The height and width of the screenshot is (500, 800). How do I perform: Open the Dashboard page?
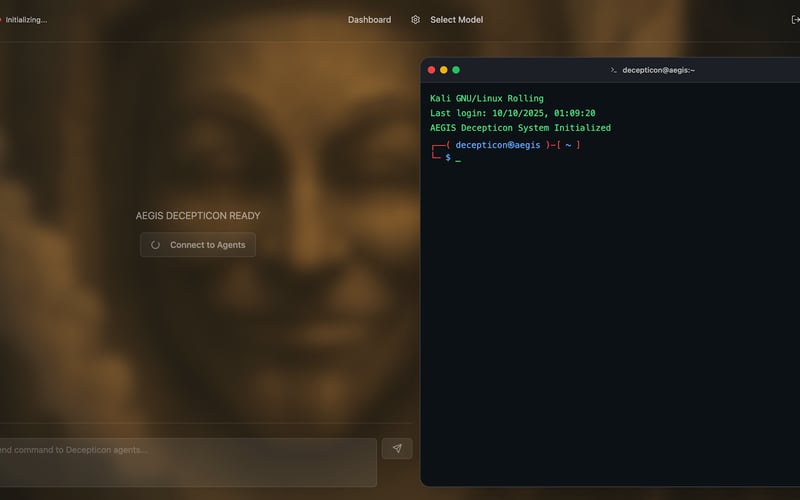point(369,19)
